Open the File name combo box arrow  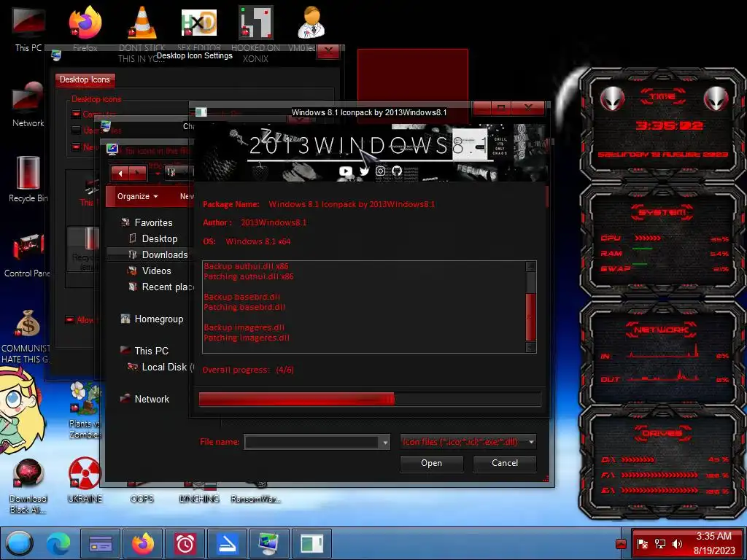click(x=385, y=443)
